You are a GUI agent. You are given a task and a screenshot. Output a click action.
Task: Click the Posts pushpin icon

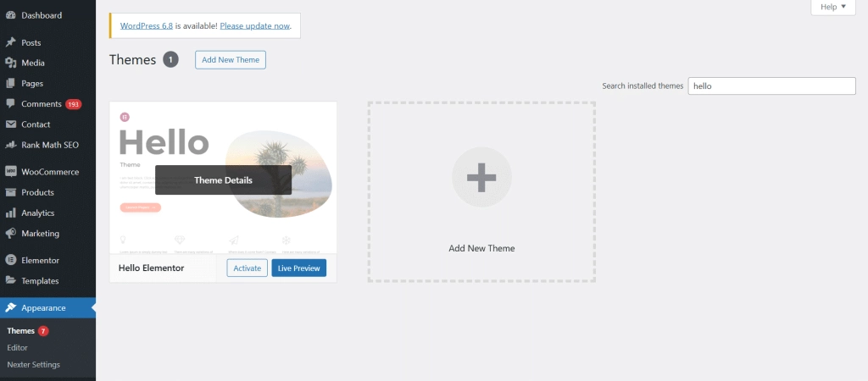(x=11, y=42)
